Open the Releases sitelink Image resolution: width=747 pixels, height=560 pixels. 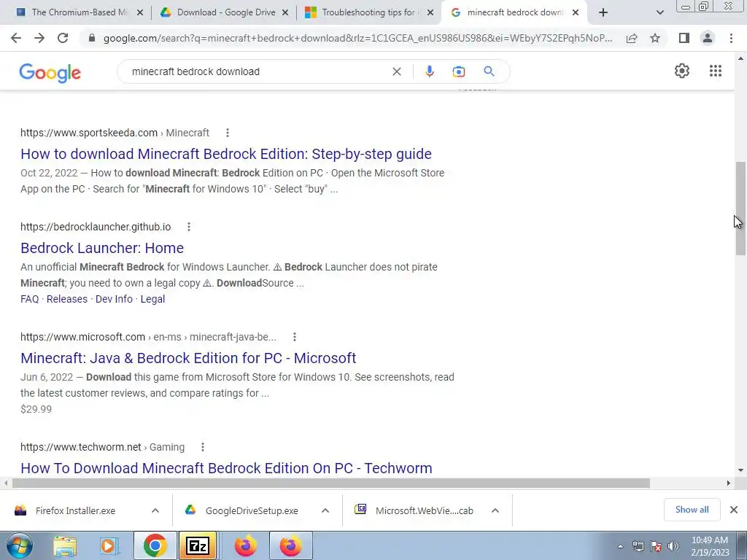66,299
